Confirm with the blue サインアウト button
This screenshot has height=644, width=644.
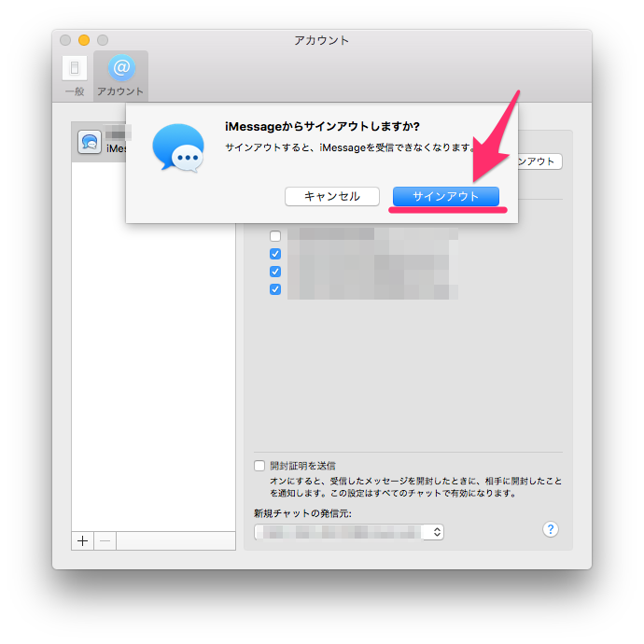pyautogui.click(x=445, y=197)
